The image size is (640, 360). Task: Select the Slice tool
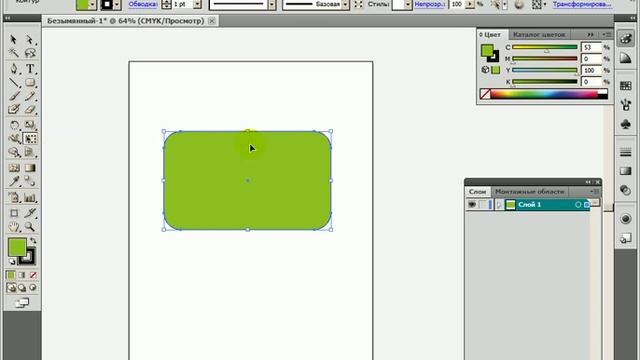click(30, 213)
